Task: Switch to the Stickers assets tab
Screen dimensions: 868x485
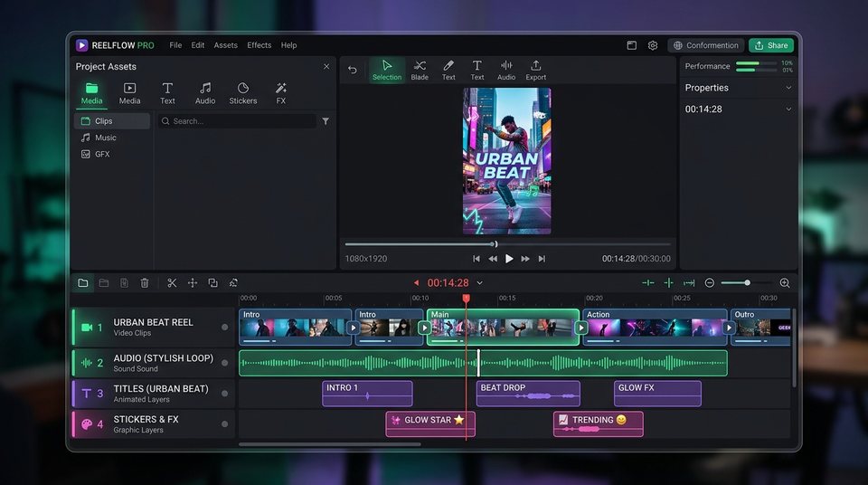Action: pyautogui.click(x=243, y=93)
